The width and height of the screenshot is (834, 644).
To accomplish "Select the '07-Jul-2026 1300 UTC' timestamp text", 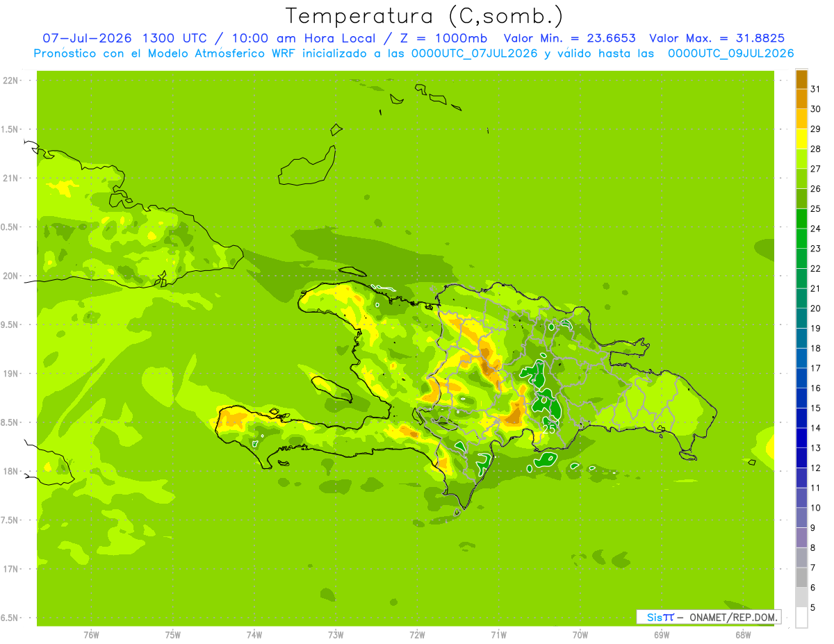I will pyautogui.click(x=124, y=38).
